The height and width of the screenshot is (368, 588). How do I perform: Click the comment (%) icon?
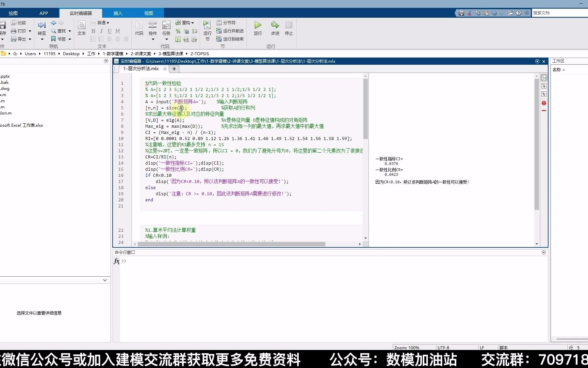pyautogui.click(x=178, y=31)
